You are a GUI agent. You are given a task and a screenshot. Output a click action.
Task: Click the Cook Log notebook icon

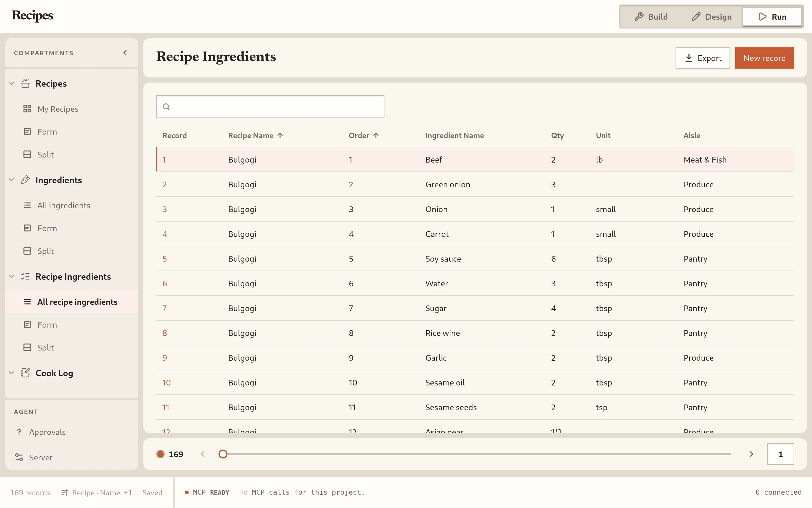(25, 373)
